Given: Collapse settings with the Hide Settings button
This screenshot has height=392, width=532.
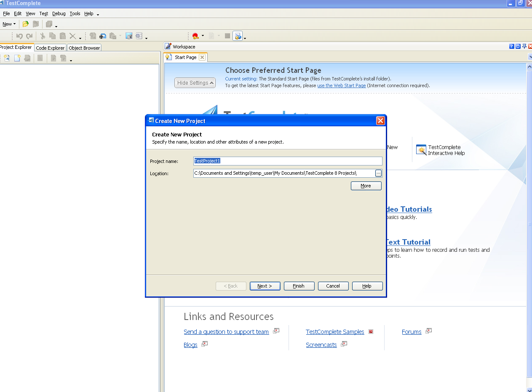Looking at the screenshot, I should (x=195, y=83).
